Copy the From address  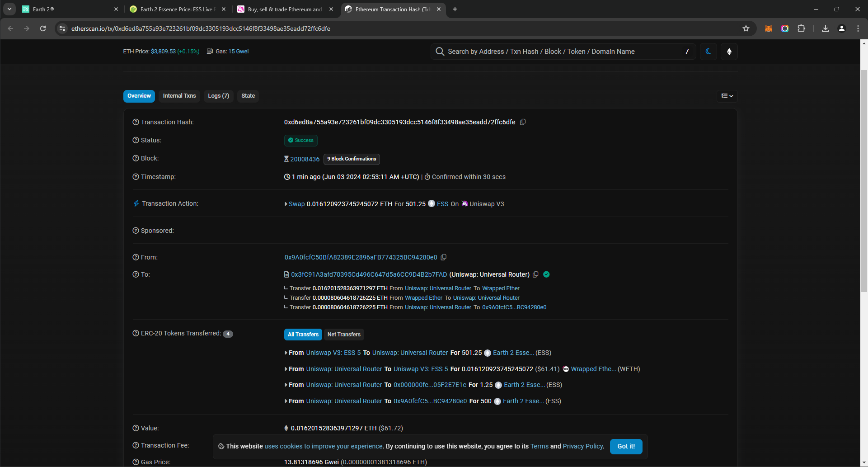click(444, 257)
